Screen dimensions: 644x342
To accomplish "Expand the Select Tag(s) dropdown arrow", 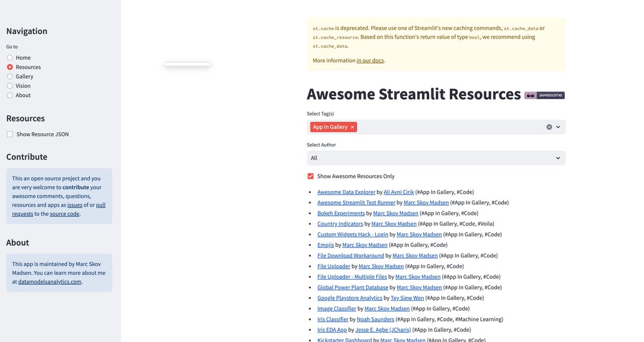I will tap(558, 127).
